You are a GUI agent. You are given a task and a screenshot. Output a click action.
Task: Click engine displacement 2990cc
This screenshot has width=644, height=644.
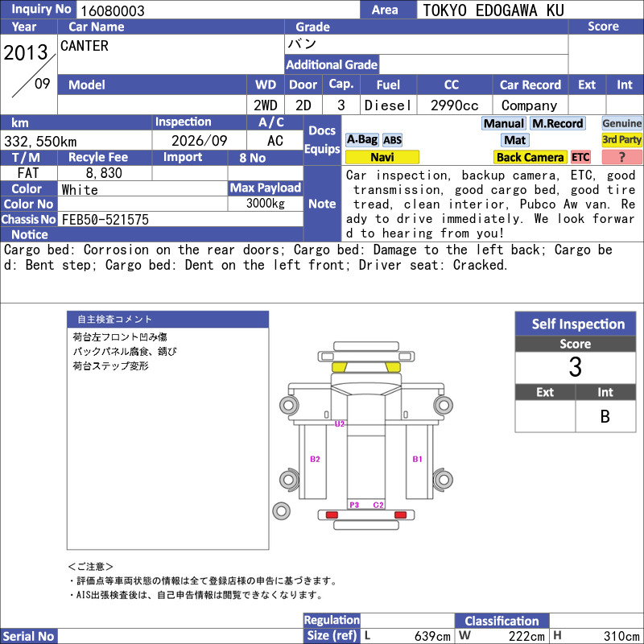click(454, 105)
